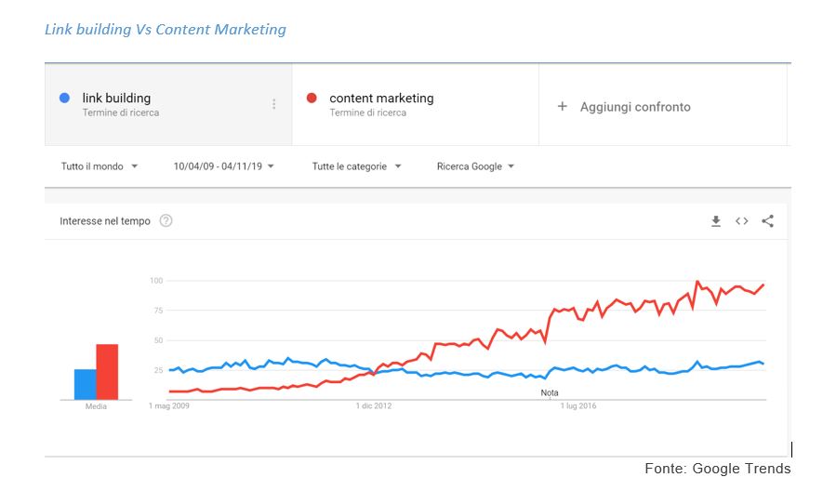Expand the Tutte le categorie dropdown

[356, 166]
